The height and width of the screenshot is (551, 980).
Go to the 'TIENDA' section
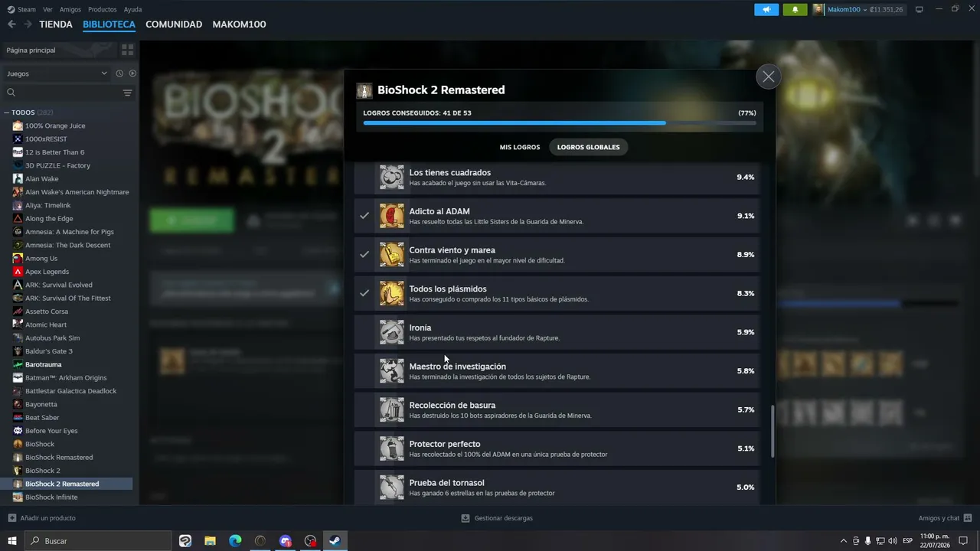tap(56, 24)
